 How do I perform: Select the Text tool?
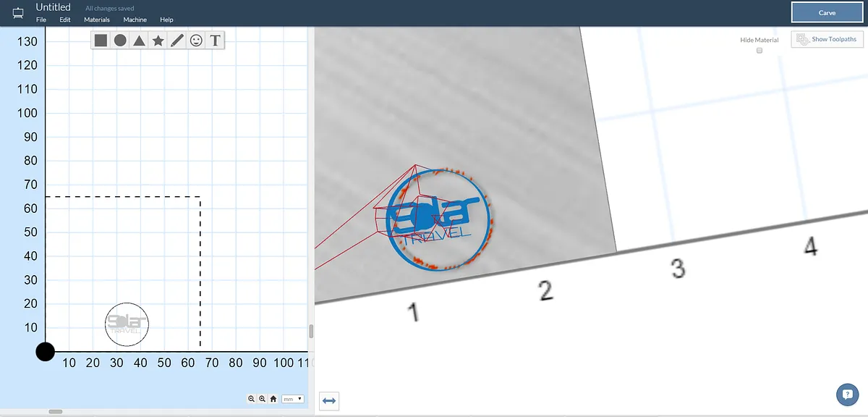pos(215,41)
